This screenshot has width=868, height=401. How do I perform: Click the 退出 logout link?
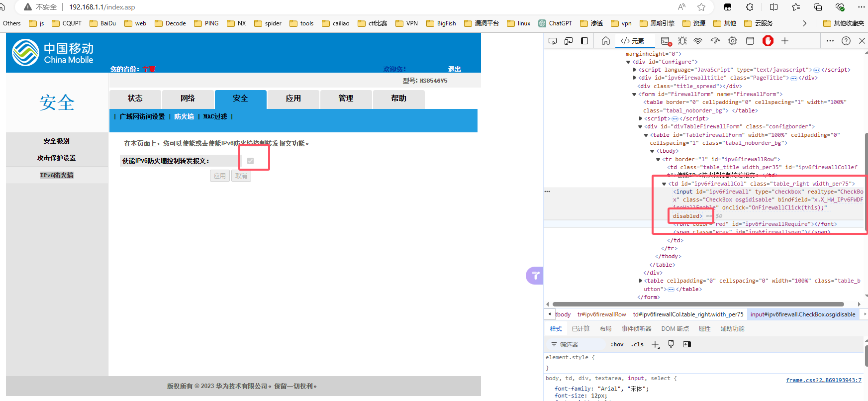tap(455, 69)
